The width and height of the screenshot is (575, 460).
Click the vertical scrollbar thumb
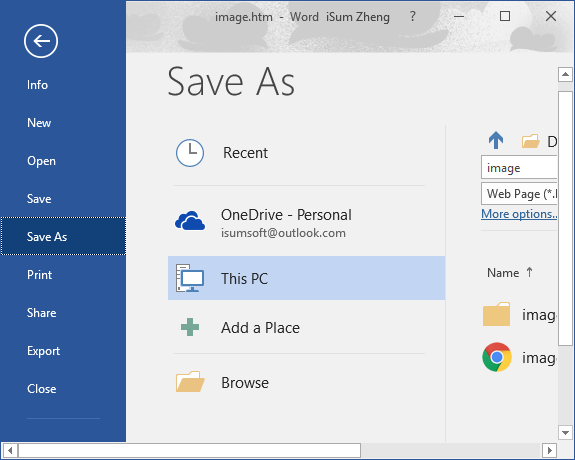tap(565, 218)
